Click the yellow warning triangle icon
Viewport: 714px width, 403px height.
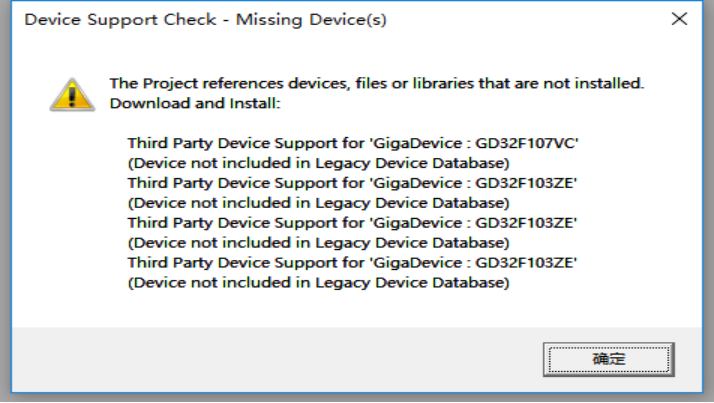72,95
